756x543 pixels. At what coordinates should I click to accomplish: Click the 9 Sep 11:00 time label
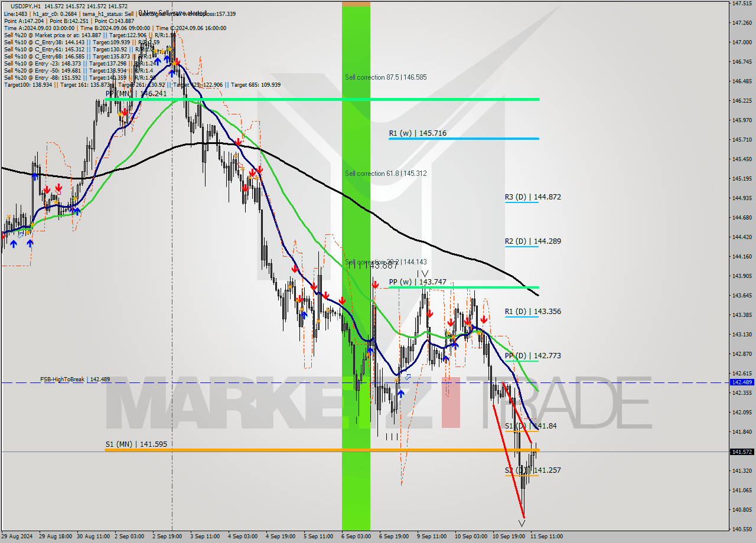pyautogui.click(x=433, y=537)
